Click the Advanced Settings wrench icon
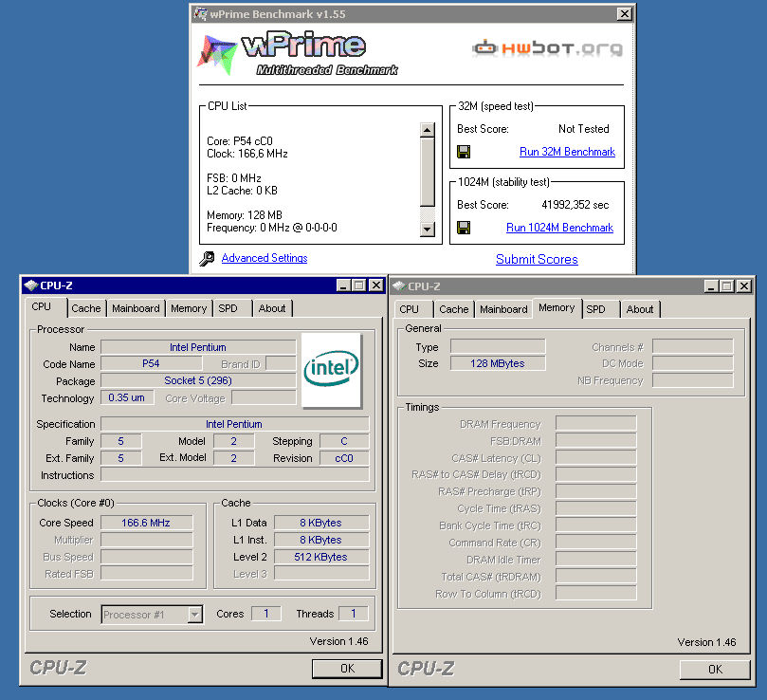Screen dimensions: 767x700 coord(207,258)
